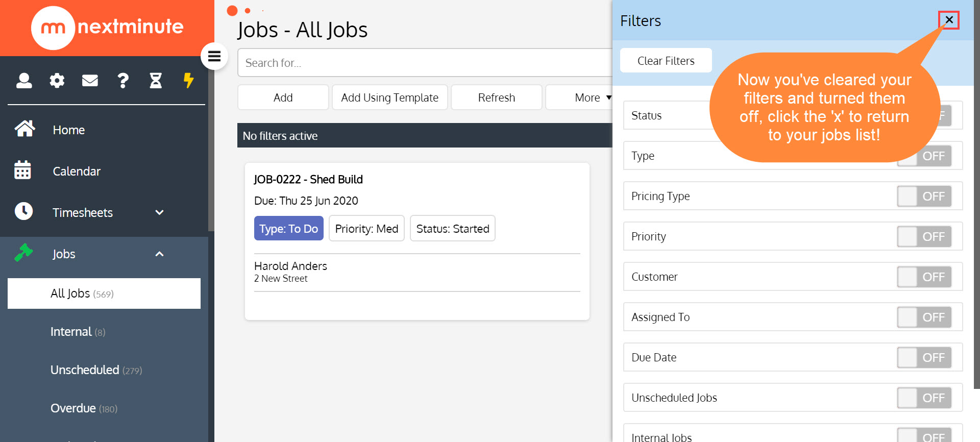Click the Type: To Do tag
This screenshot has width=980, height=442.
pos(289,228)
